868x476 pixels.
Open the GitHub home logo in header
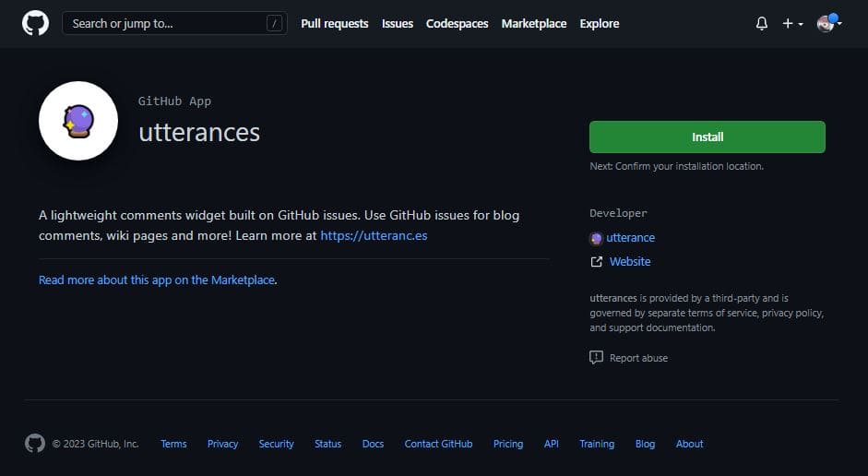35,23
